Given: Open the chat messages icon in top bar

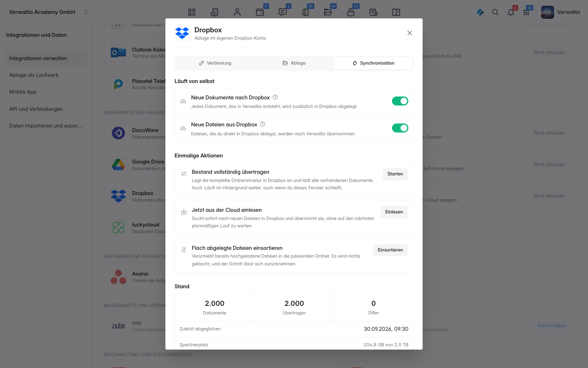Looking at the screenshot, I should click(x=283, y=12).
